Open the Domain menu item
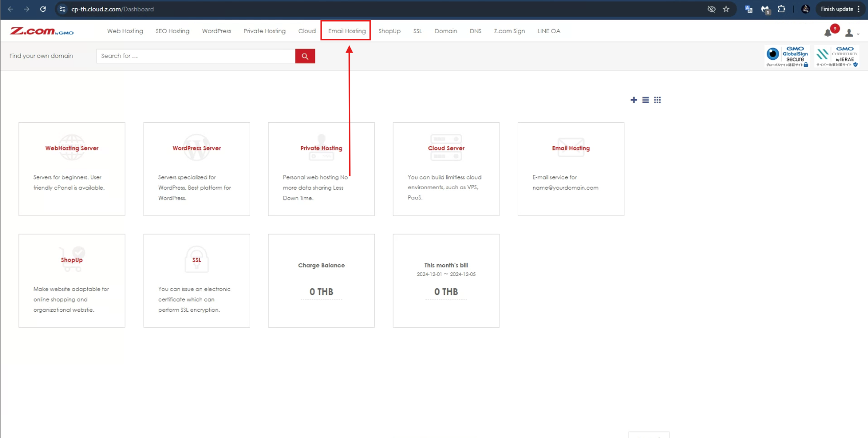Screen dimensions: 868x438 coord(446,31)
